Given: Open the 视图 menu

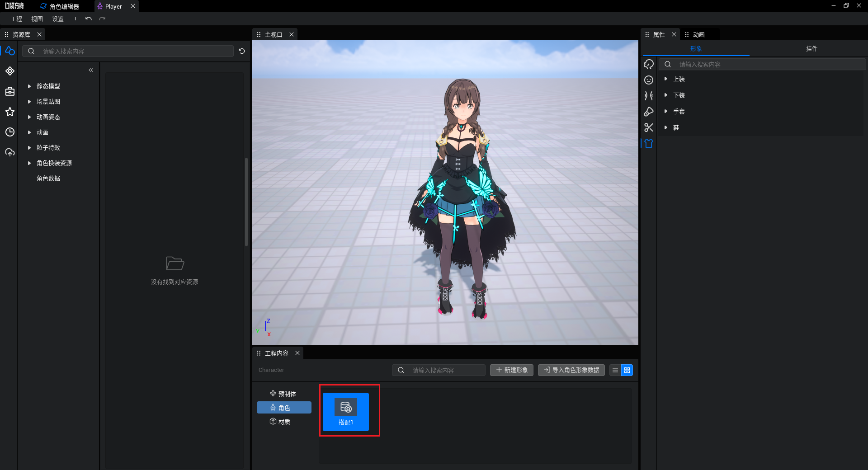Looking at the screenshot, I should pyautogui.click(x=37, y=19).
